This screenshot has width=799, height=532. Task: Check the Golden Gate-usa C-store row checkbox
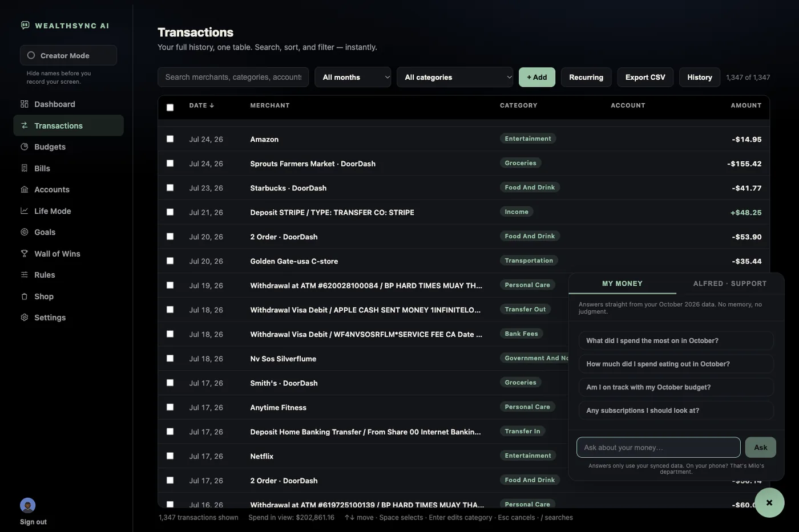170,261
